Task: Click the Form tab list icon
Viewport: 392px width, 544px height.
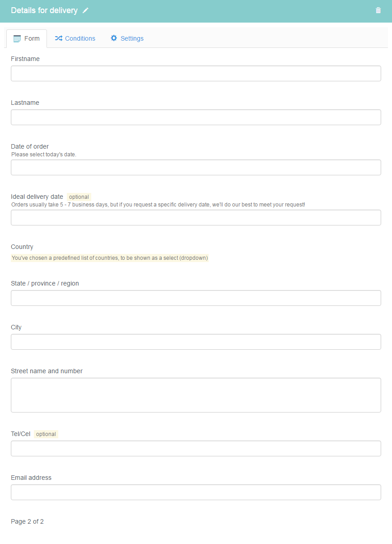Action: [x=17, y=39]
